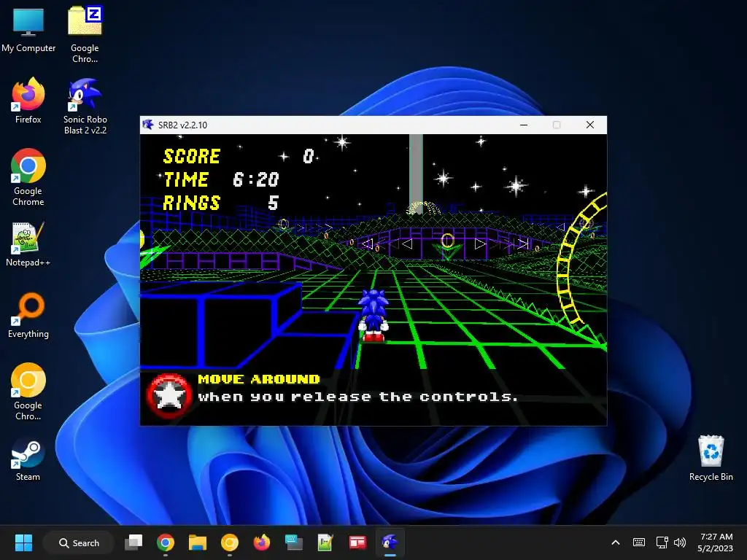Open Notepad++ desktop shortcut
This screenshot has width=747, height=560.
(28, 244)
